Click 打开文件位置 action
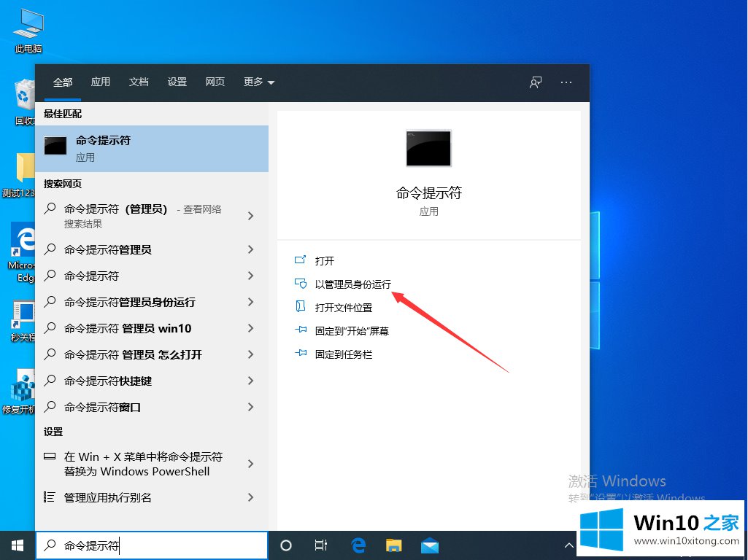748x560 pixels. pyautogui.click(x=343, y=308)
